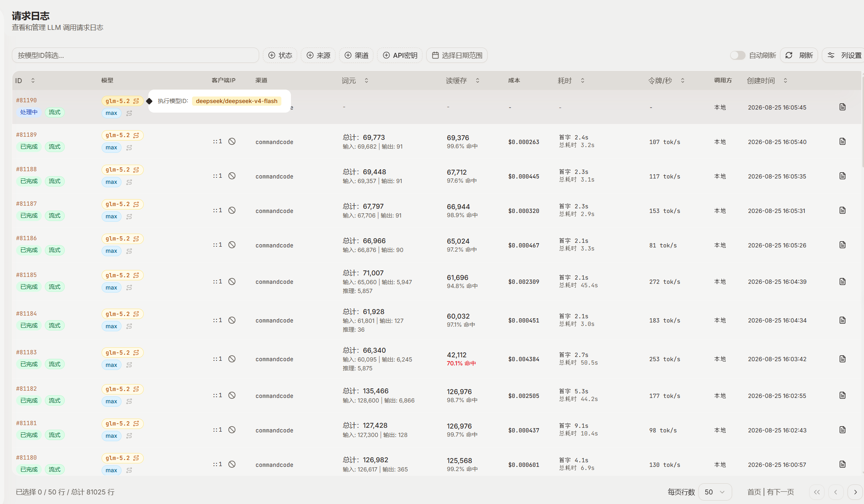Image resolution: width=864 pixels, height=504 pixels.
Task: Click the glm-5.2 model tag in row #81190
Action: (x=122, y=101)
